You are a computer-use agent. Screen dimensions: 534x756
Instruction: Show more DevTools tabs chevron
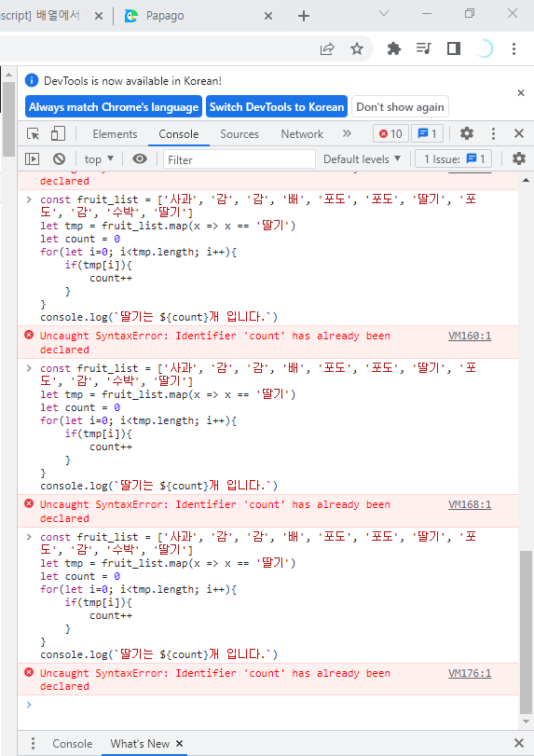point(347,133)
